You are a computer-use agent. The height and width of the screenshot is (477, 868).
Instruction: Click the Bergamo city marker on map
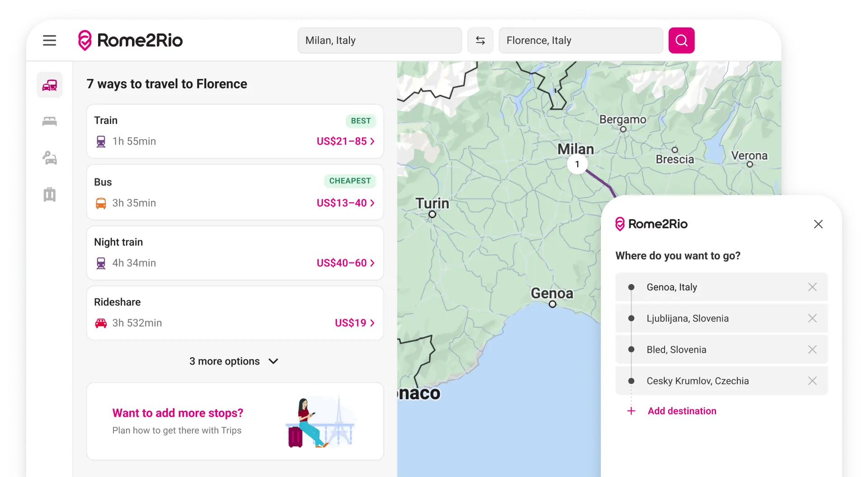point(623,129)
